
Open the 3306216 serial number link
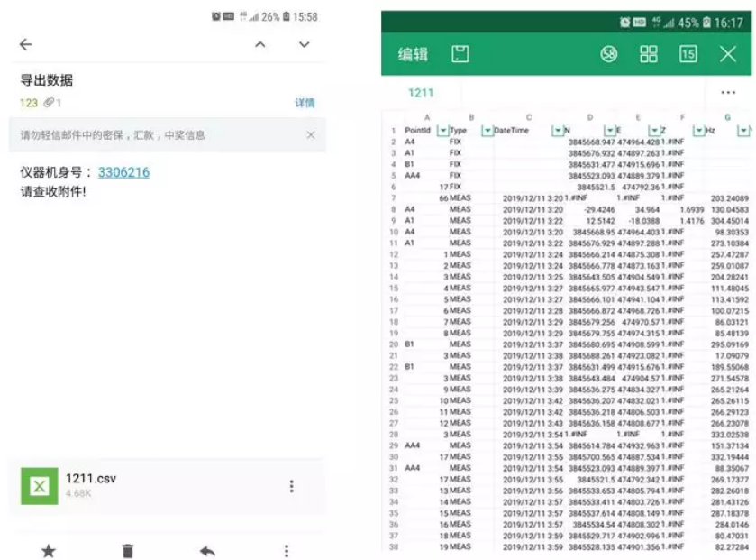pyautogui.click(x=123, y=172)
